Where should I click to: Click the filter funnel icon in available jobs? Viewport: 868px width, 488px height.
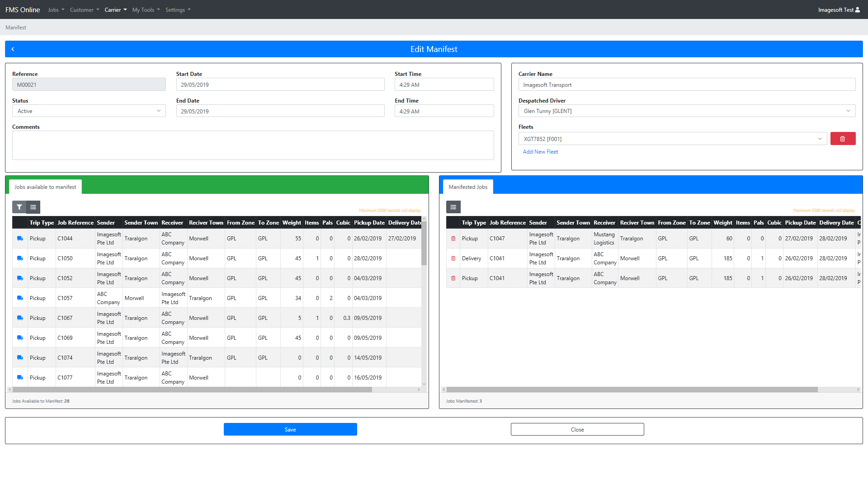click(x=19, y=207)
